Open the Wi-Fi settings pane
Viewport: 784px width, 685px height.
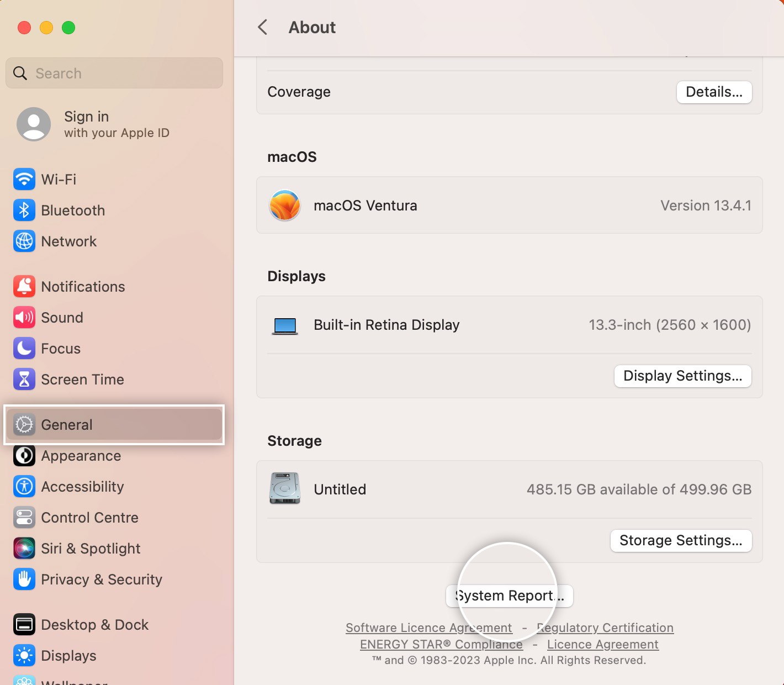tap(114, 179)
